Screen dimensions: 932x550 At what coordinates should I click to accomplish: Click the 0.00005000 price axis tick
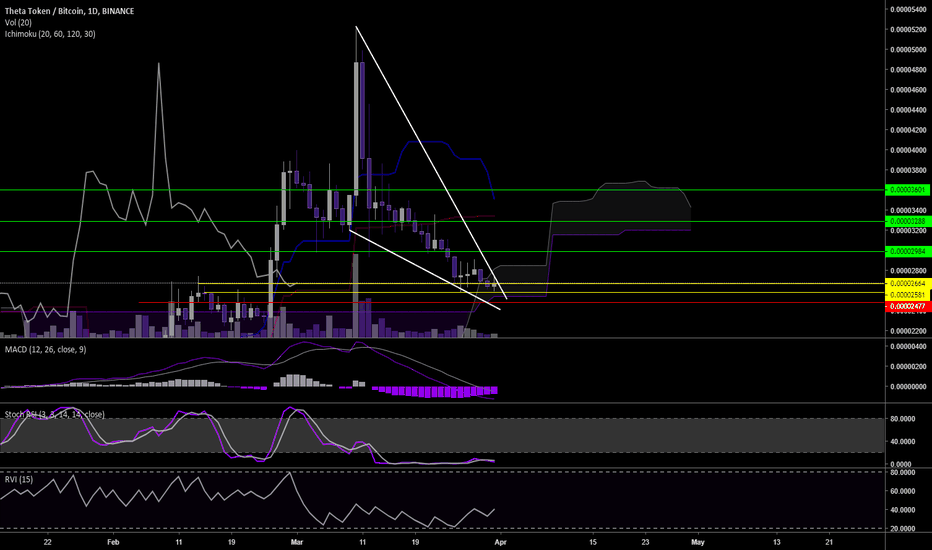point(908,49)
